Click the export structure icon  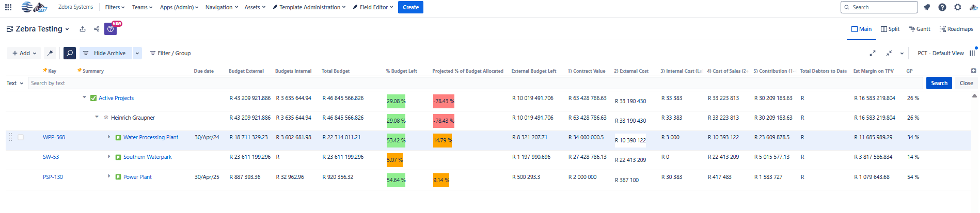pos(83,29)
